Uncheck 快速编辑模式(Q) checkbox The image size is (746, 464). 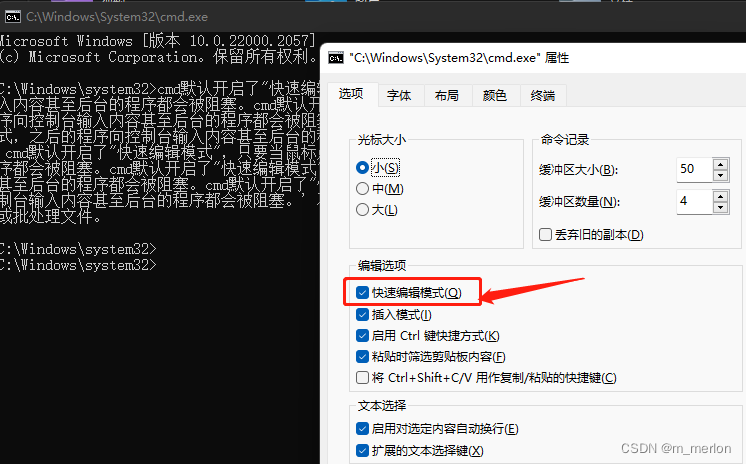[x=362, y=292]
